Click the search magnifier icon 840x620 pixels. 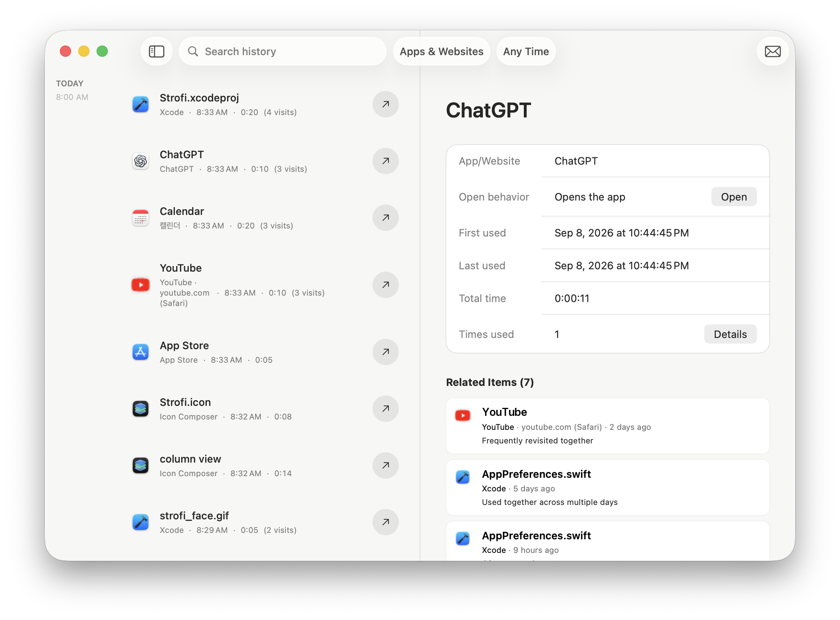click(x=193, y=51)
